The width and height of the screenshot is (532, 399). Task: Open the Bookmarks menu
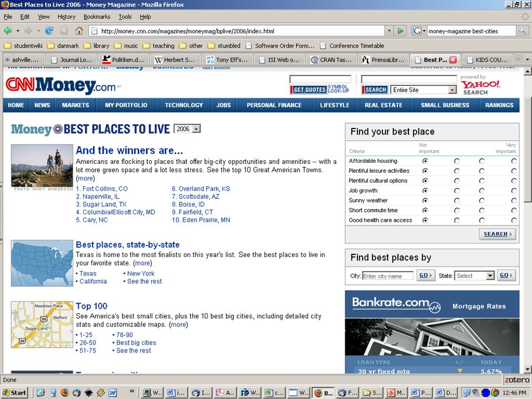tap(96, 17)
